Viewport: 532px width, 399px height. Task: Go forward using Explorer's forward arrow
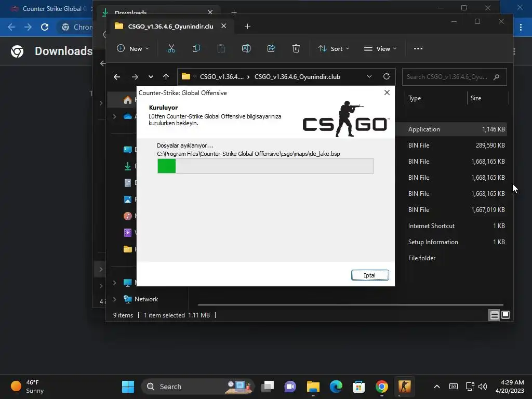135,77
